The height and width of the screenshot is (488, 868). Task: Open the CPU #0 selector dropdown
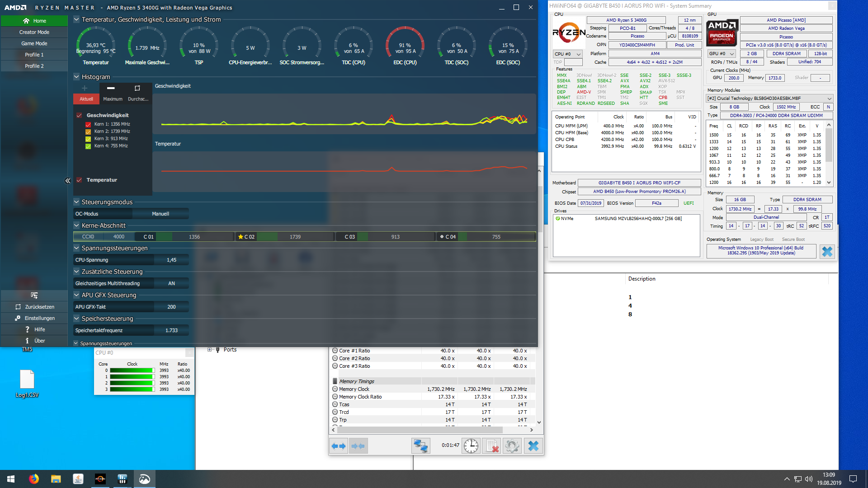(x=568, y=54)
